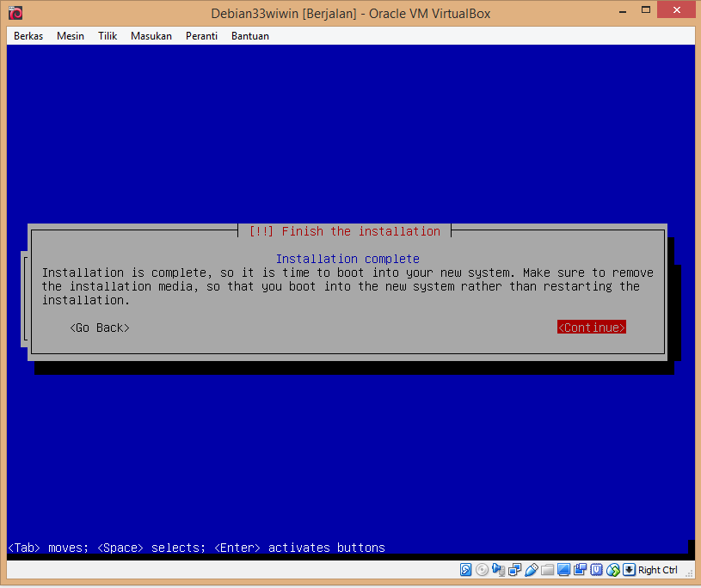Click the window resize grip corner
The height and width of the screenshot is (588, 701).
[x=689, y=573]
